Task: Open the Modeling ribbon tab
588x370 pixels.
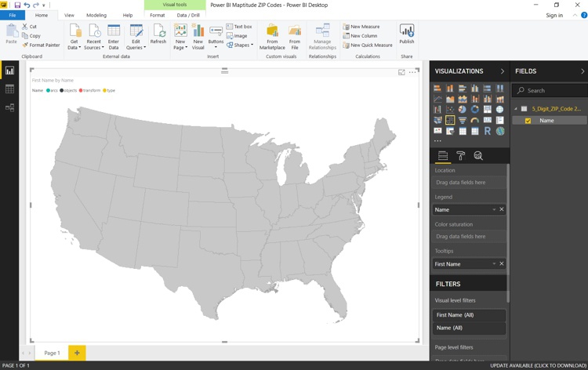Action: tap(96, 15)
